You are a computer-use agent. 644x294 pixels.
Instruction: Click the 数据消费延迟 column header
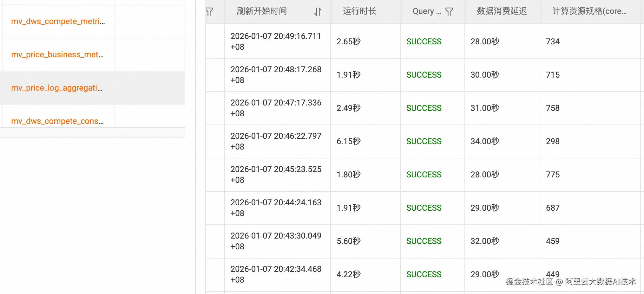coord(502,11)
